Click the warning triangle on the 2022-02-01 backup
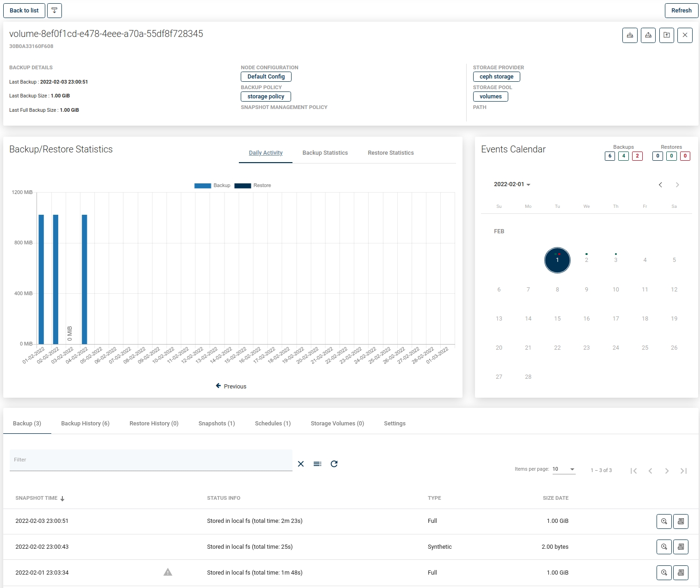700x588 pixels. [x=168, y=572]
